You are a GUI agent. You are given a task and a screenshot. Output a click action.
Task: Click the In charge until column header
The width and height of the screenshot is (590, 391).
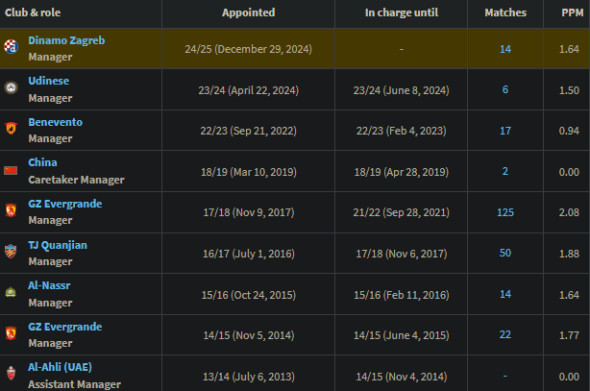pos(401,13)
